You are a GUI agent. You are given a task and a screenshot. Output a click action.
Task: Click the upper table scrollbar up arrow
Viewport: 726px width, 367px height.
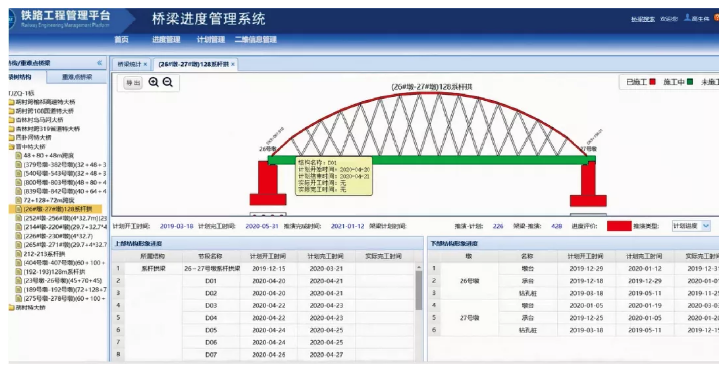(x=419, y=267)
